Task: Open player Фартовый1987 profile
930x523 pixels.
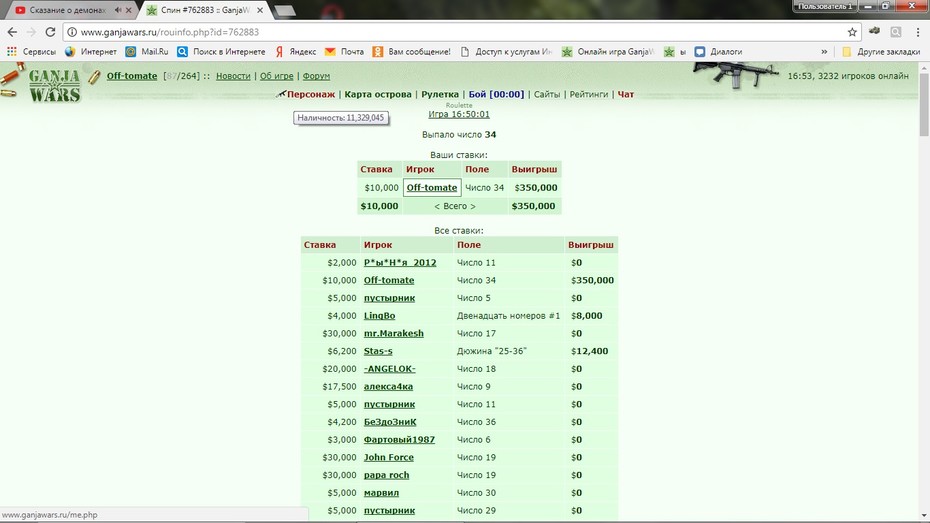Action: [399, 440]
